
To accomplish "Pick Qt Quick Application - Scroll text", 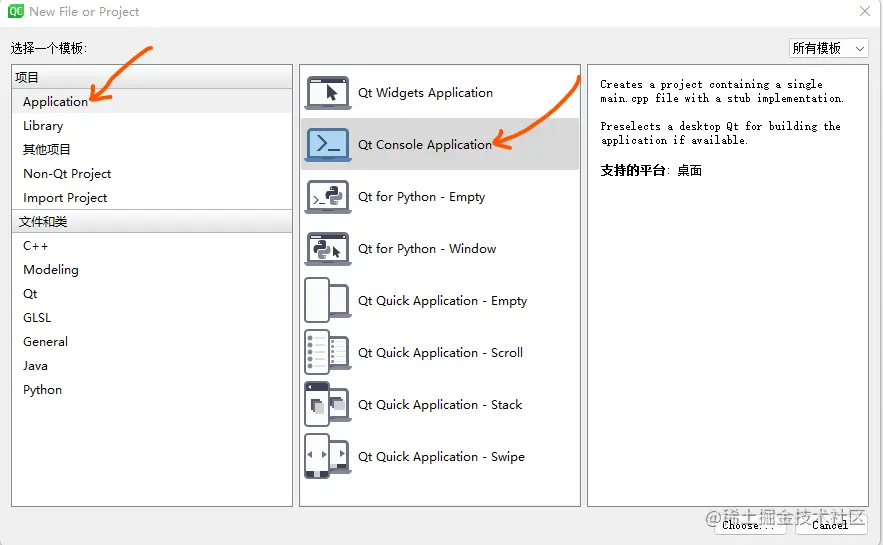I will coord(440,352).
